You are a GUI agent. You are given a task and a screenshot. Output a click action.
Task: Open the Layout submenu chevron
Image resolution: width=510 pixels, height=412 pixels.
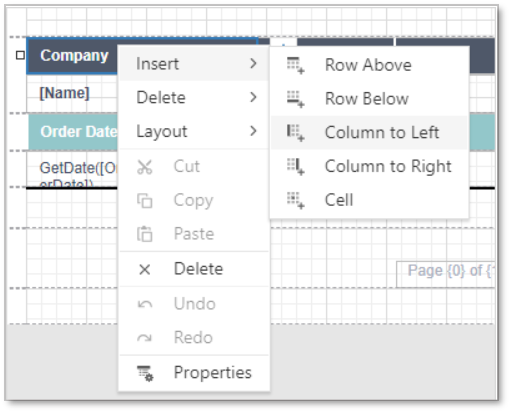(253, 131)
